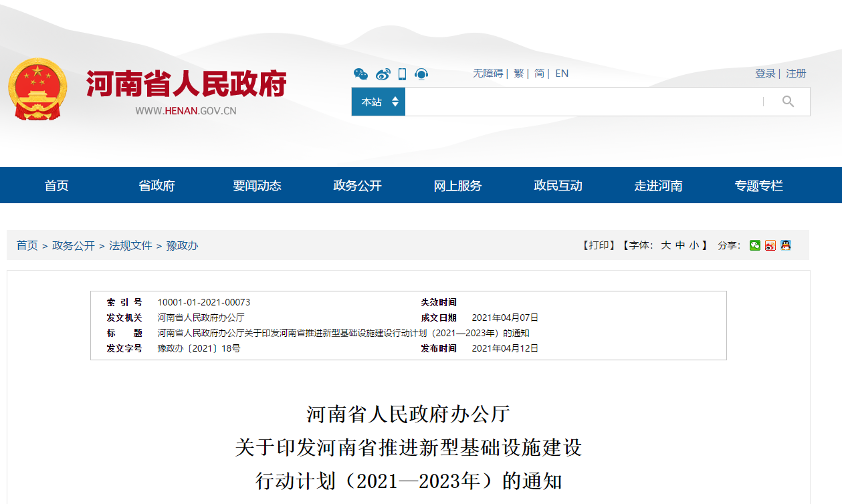This screenshot has width=842, height=504.
Task: Share via green WeChat icon
Action: [x=755, y=245]
